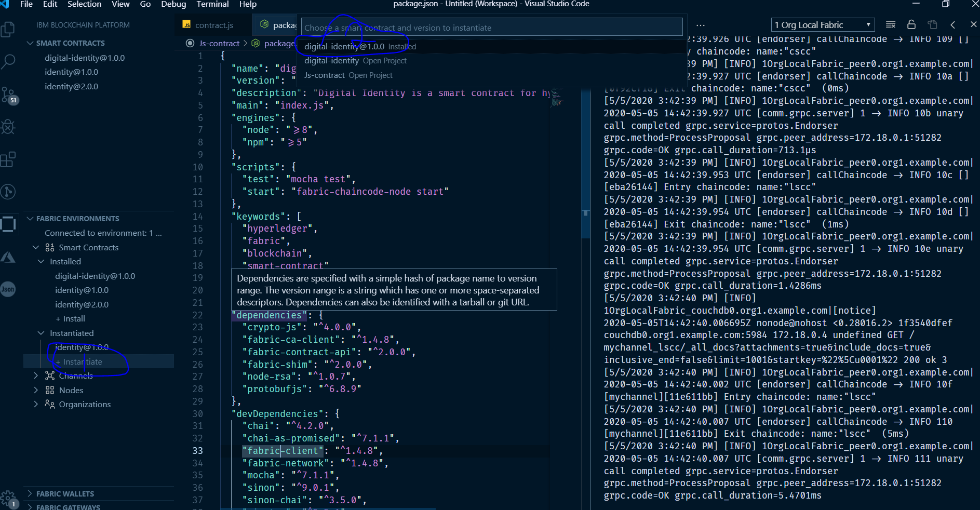Select digital-identity@1.0.0 in SMART CONTRACTS list
980x510 pixels.
tap(85, 58)
